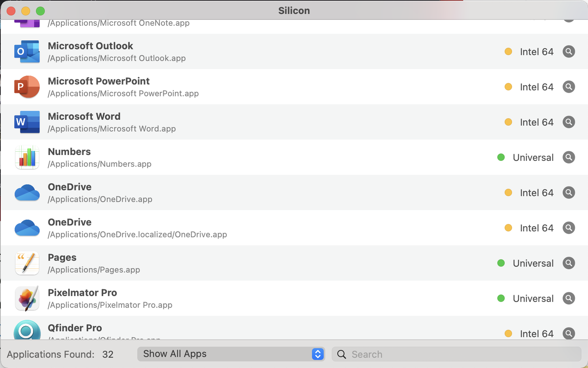The width and height of the screenshot is (588, 368).
Task: Click magnifier icon for Microsoft PowerPoint
Action: coord(569,87)
